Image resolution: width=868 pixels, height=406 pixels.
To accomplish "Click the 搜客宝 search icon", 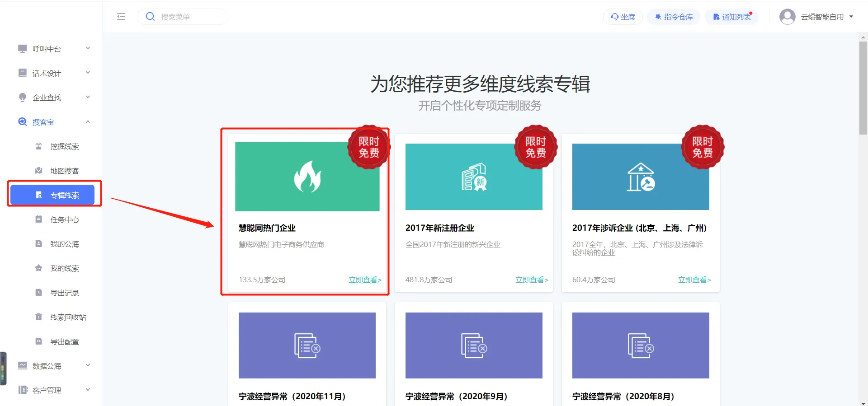I will pos(23,121).
